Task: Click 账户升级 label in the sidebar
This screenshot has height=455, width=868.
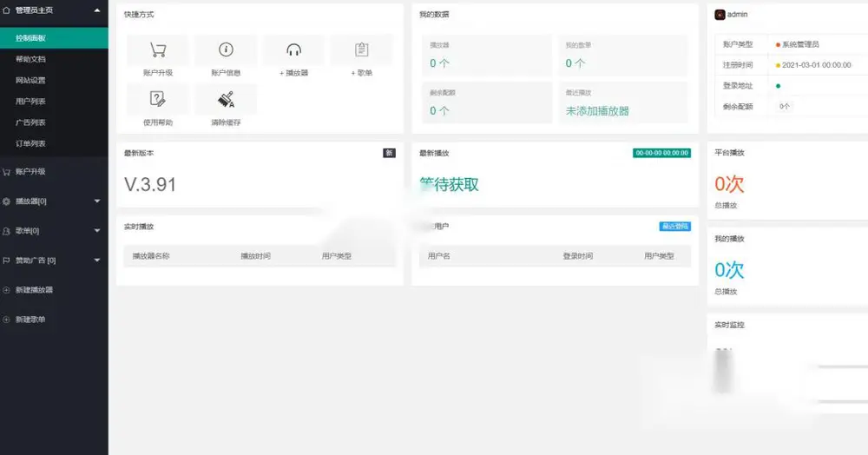Action: tap(30, 172)
